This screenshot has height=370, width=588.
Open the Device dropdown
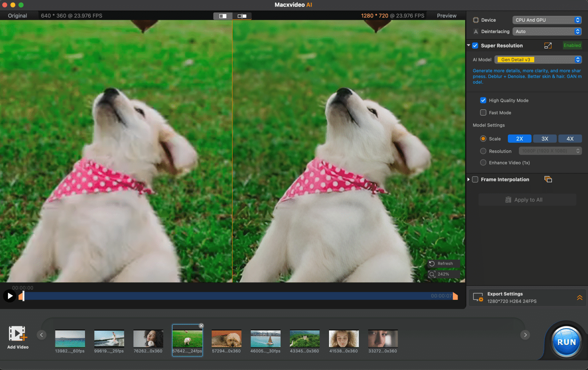coord(547,20)
